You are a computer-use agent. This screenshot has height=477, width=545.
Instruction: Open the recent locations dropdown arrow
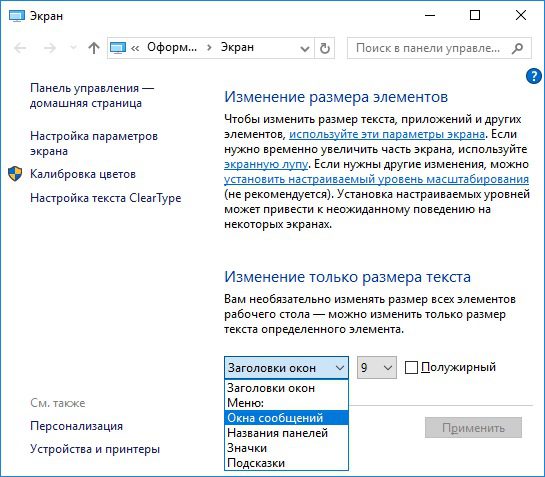tap(73, 48)
